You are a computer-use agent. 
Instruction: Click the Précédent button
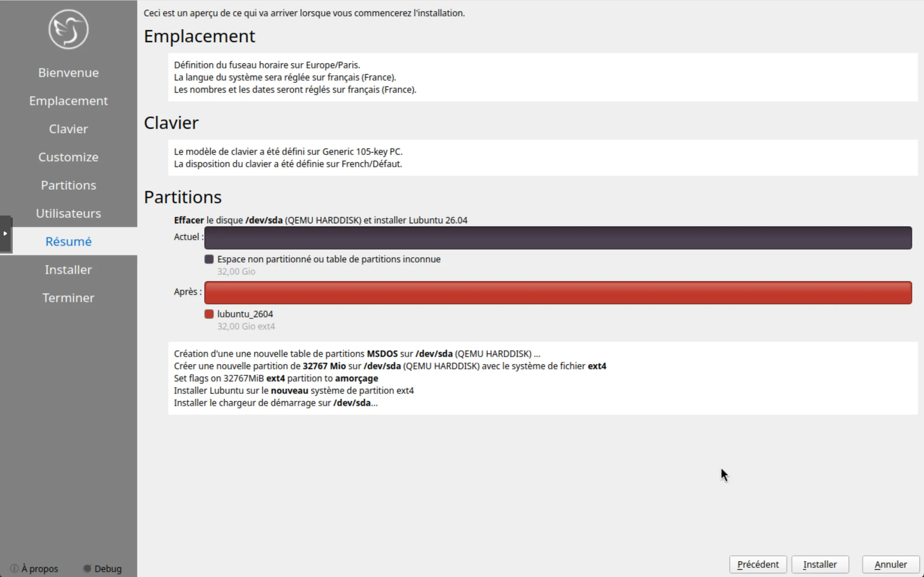758,564
